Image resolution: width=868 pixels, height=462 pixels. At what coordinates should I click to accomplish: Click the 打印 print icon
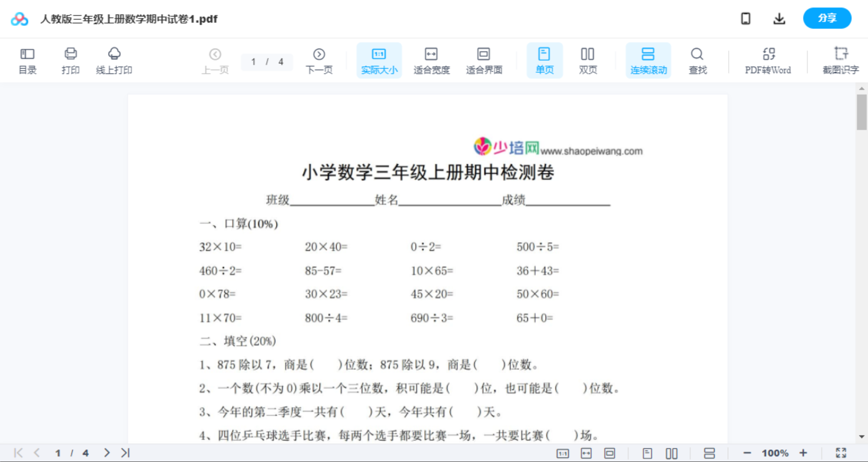(x=71, y=60)
